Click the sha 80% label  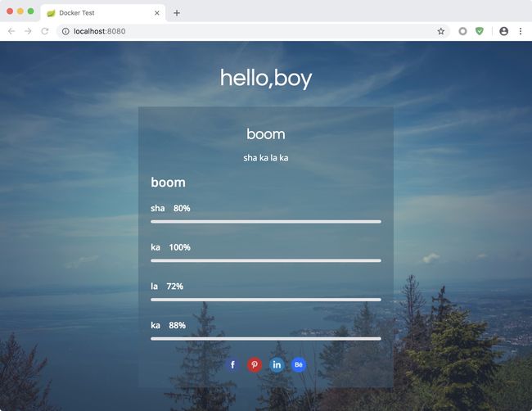[x=170, y=208]
